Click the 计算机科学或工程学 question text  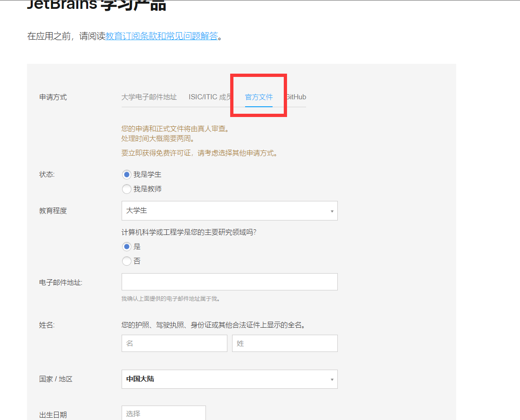189,232
